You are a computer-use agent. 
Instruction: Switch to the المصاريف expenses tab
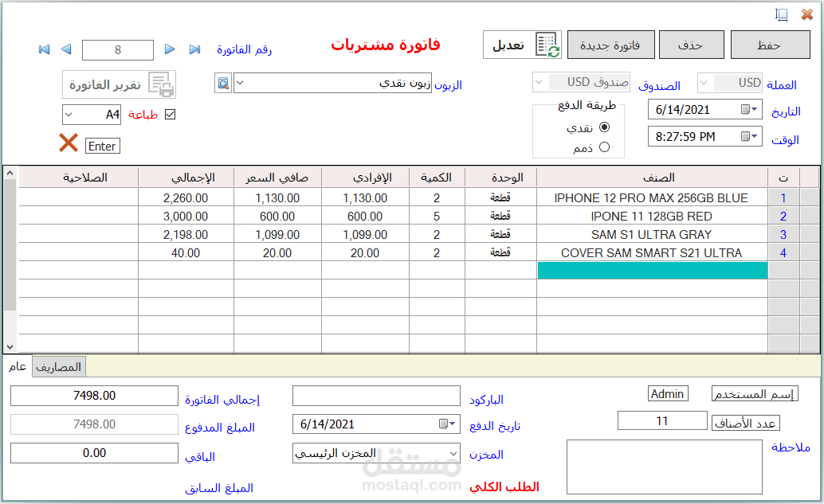59,367
